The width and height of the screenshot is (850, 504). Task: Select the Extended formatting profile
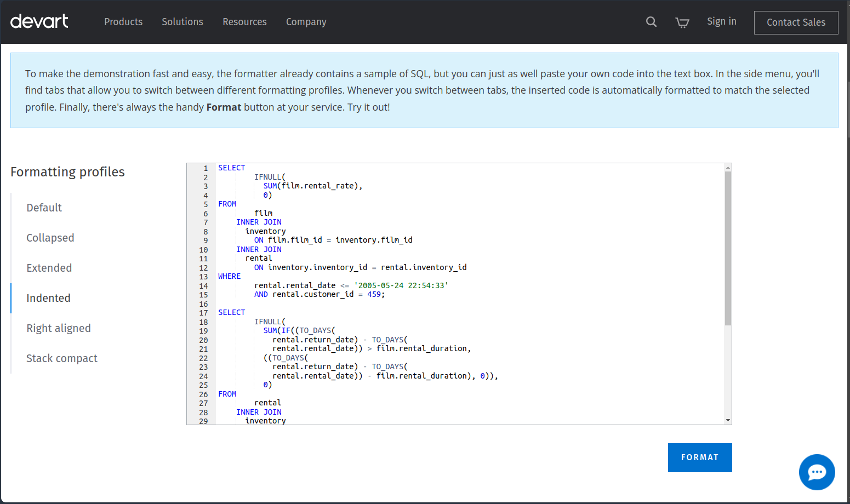(x=49, y=268)
